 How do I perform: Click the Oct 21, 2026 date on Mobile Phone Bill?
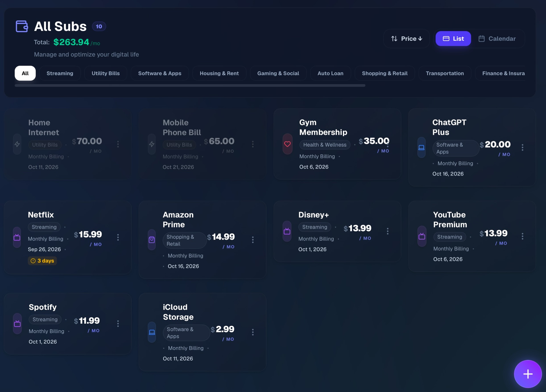click(x=178, y=167)
